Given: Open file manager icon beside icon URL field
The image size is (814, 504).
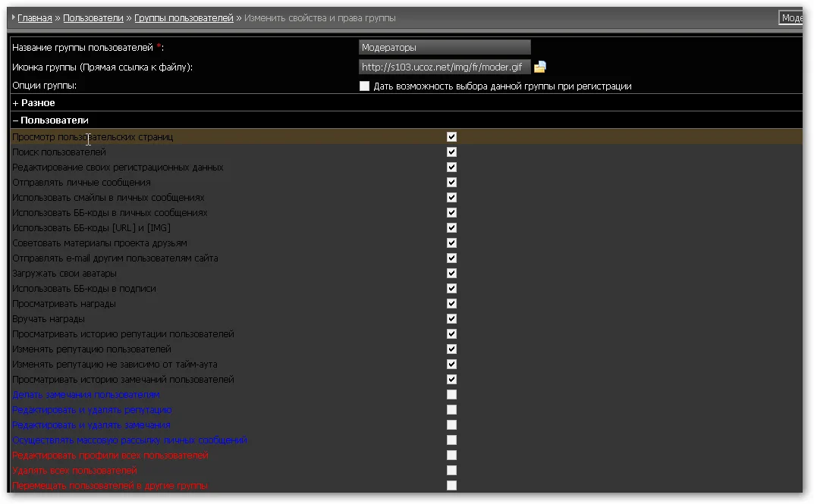Looking at the screenshot, I should click(x=540, y=67).
